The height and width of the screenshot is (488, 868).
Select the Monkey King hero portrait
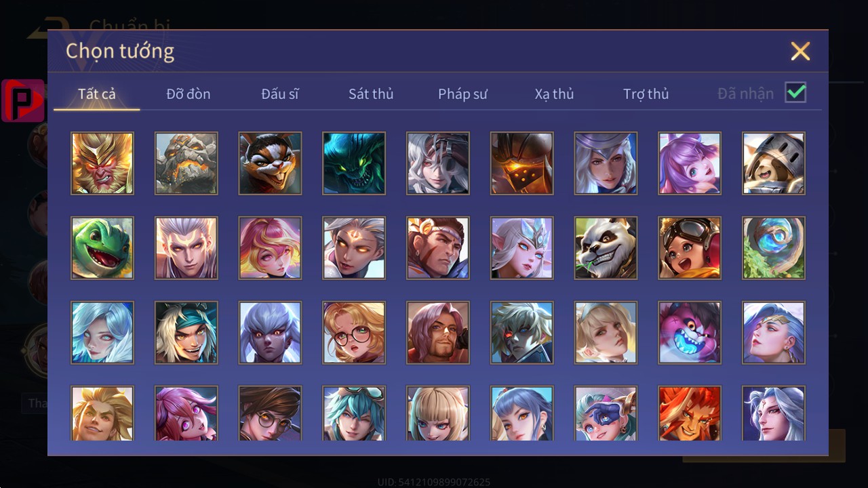102,163
